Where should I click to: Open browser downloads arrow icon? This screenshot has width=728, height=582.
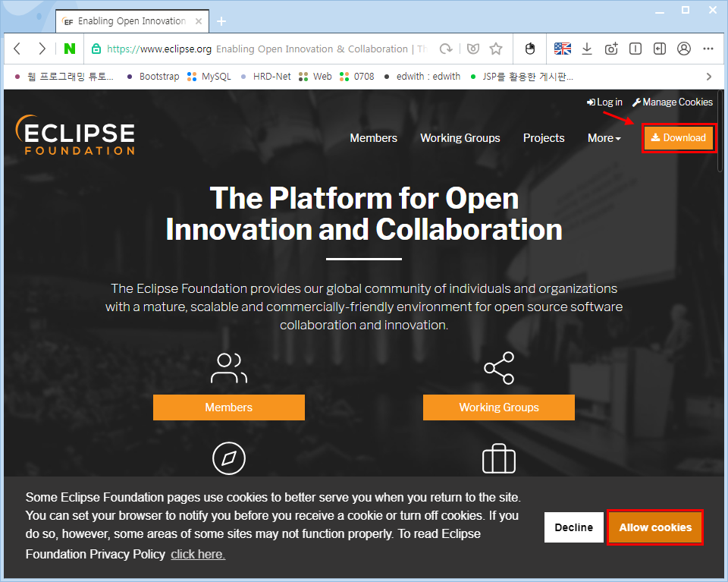587,49
